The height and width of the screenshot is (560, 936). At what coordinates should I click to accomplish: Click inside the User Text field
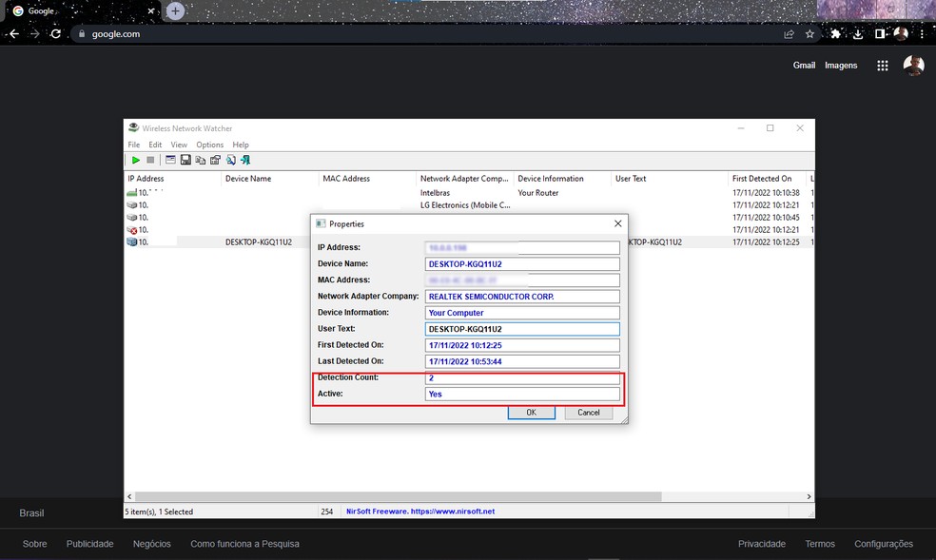coord(522,329)
